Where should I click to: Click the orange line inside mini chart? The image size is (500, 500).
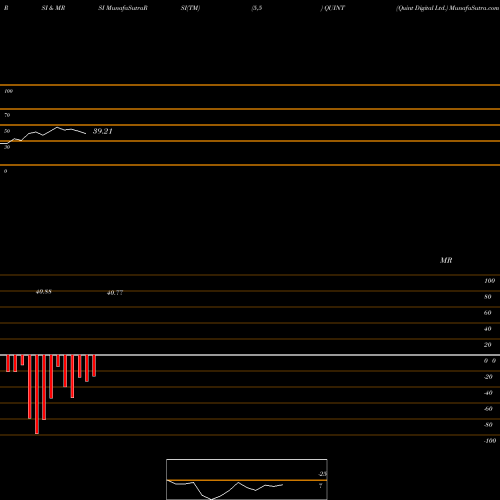coord(247,480)
